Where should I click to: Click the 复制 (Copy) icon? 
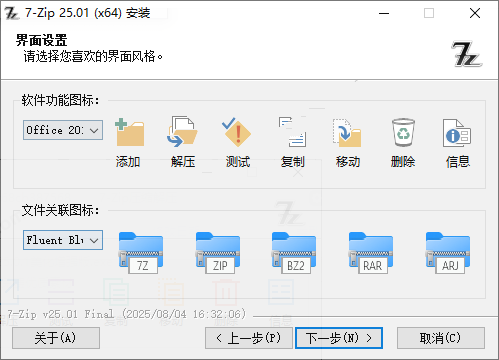point(292,132)
